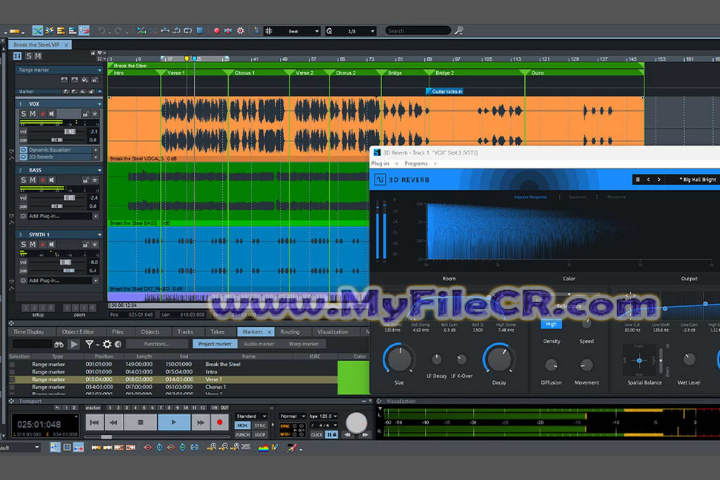The image size is (720, 480).
Task: Mute the BASS track
Action: tap(33, 180)
